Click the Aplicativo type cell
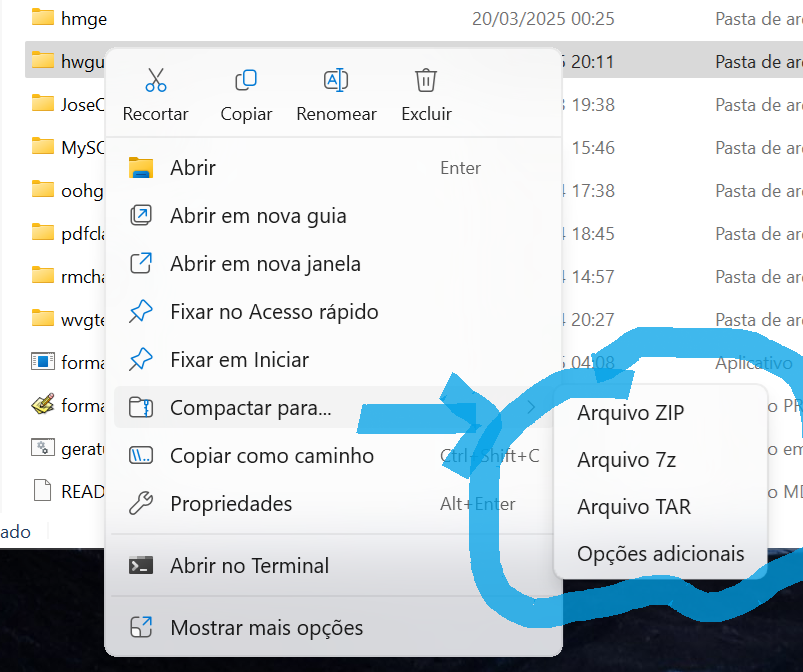The width and height of the screenshot is (803, 672). [x=754, y=363]
